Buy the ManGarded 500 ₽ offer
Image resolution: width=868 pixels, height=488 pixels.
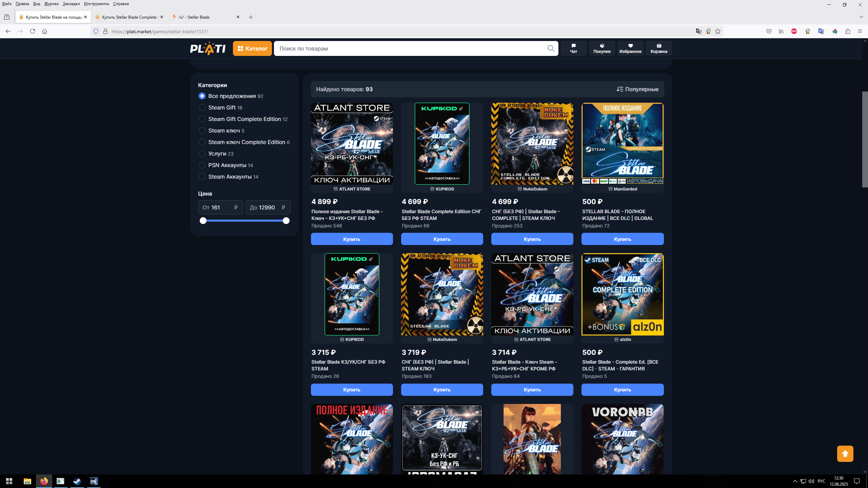click(x=622, y=239)
